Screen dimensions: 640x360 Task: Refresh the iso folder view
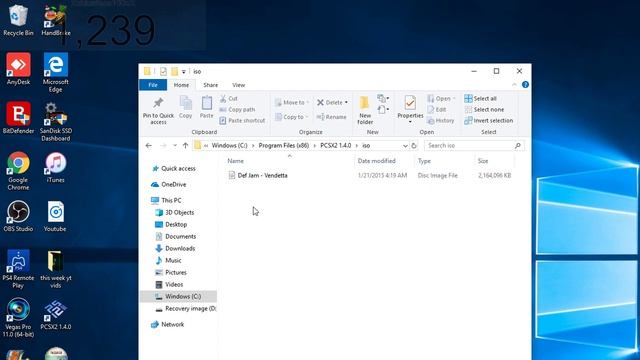point(414,145)
